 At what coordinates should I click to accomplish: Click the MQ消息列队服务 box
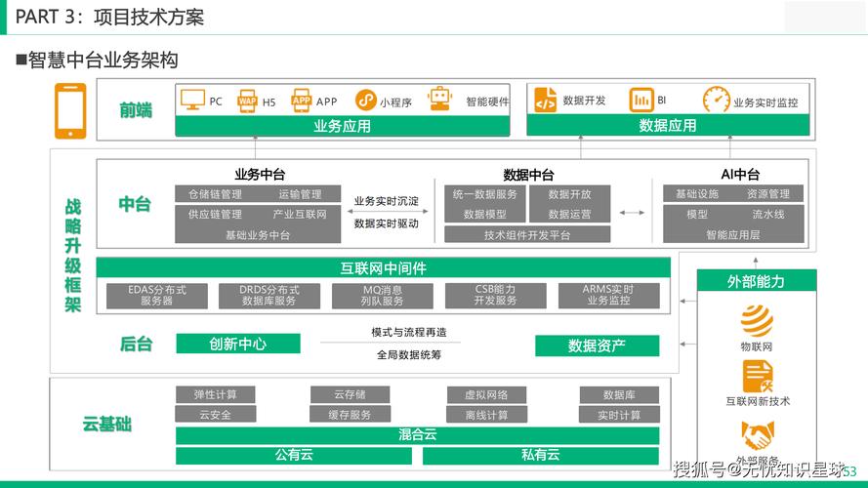pyautogui.click(x=382, y=296)
